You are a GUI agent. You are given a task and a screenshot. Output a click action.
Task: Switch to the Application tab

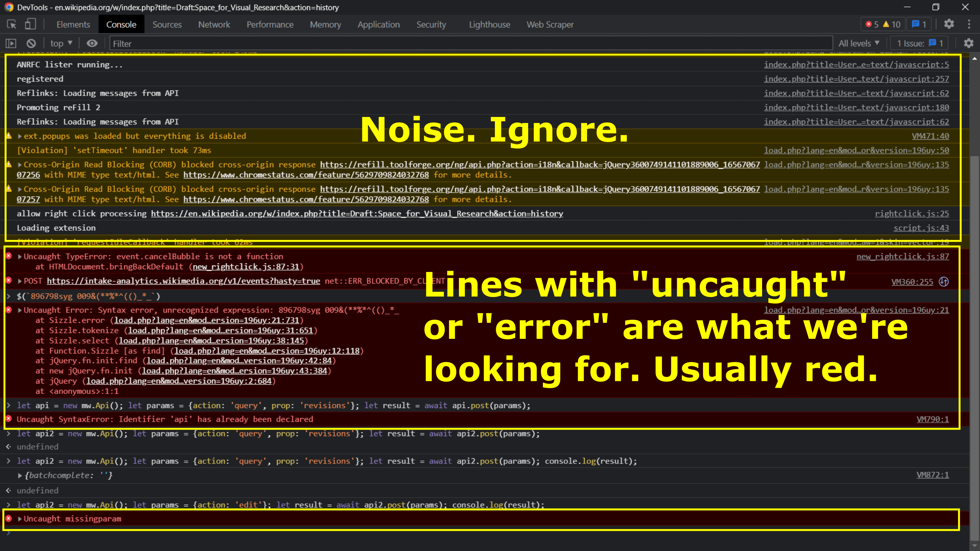379,24
